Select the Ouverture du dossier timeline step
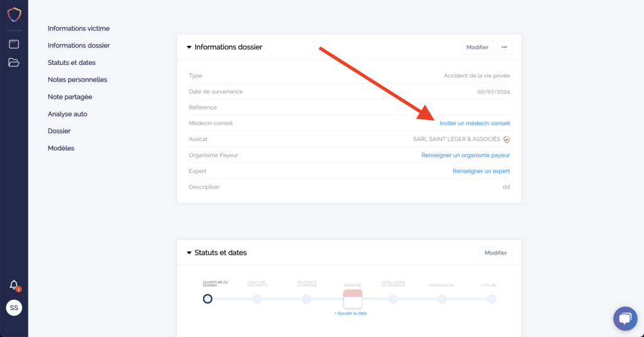This screenshot has width=644, height=337. click(x=208, y=299)
